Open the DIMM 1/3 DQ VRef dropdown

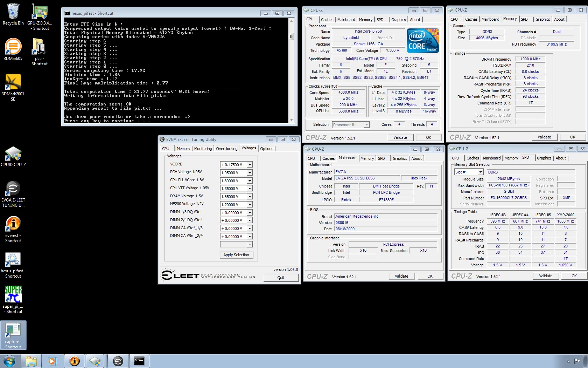250,213
